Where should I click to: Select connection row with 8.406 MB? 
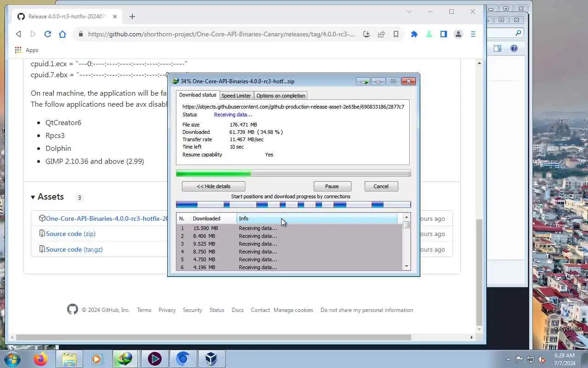289,236
